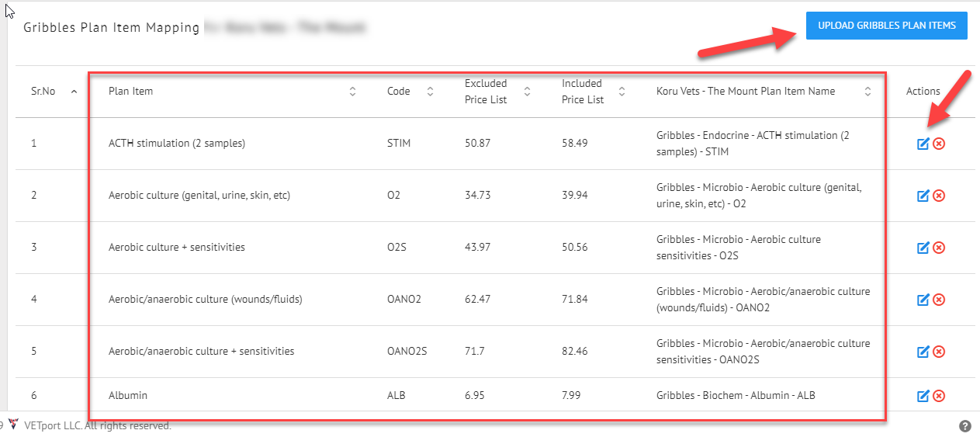
Task: Delete the OANO2S sensitivities row
Action: click(x=939, y=352)
